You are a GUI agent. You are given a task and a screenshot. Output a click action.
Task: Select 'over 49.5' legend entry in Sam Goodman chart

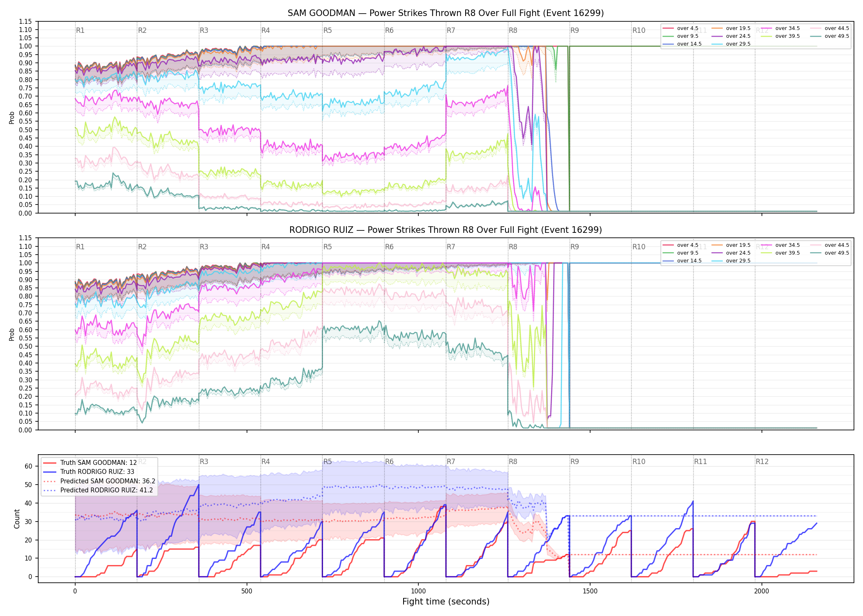coord(830,36)
